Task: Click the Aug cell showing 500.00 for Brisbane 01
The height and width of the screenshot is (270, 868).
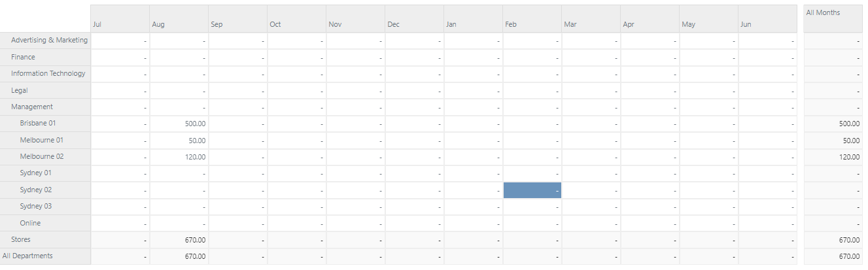Action: pyautogui.click(x=179, y=124)
